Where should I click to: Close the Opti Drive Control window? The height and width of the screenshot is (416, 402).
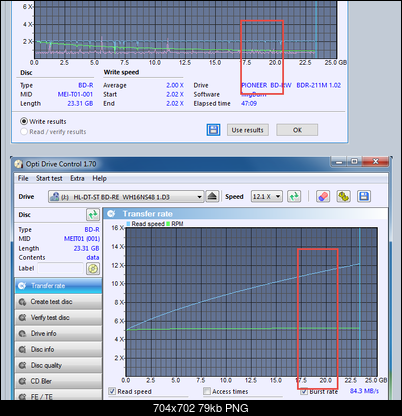tap(375, 162)
